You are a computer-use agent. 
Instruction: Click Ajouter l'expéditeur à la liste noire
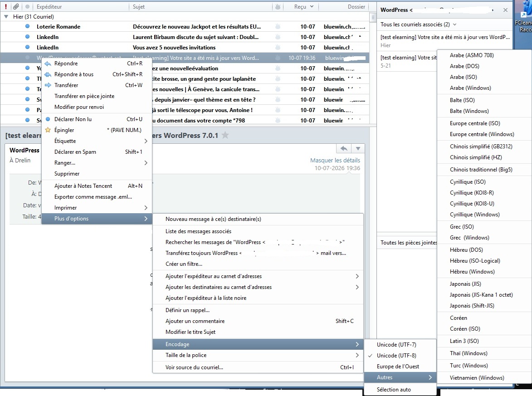[x=258, y=298]
